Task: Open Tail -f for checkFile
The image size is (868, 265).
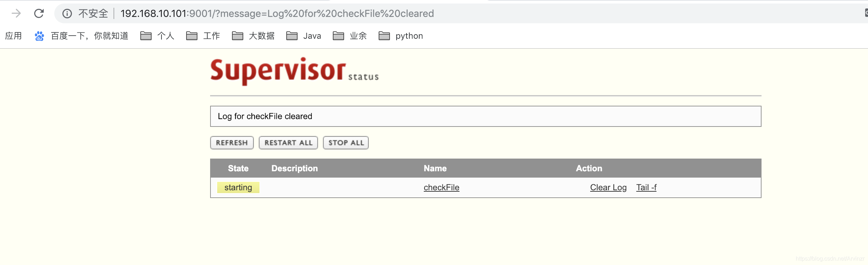Action: [x=646, y=187]
